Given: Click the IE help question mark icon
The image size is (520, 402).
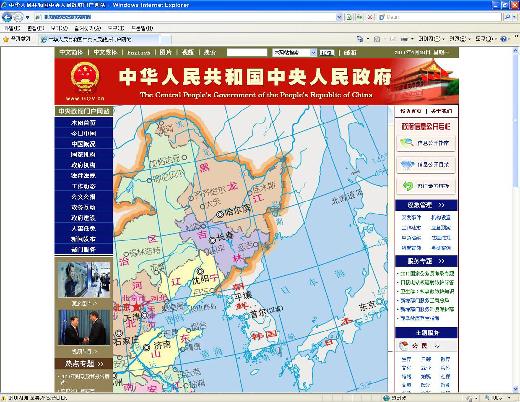Looking at the screenshot, I should [504, 39].
